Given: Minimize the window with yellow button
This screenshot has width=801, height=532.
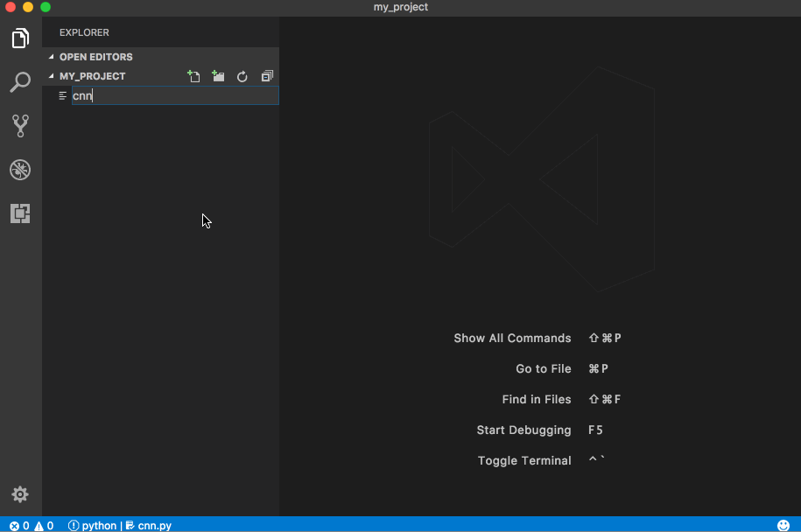Looking at the screenshot, I should 28,7.
